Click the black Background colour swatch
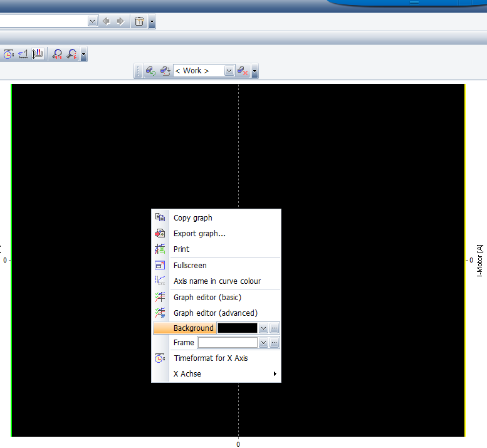Image resolution: width=487 pixels, height=448 pixels. [237, 328]
